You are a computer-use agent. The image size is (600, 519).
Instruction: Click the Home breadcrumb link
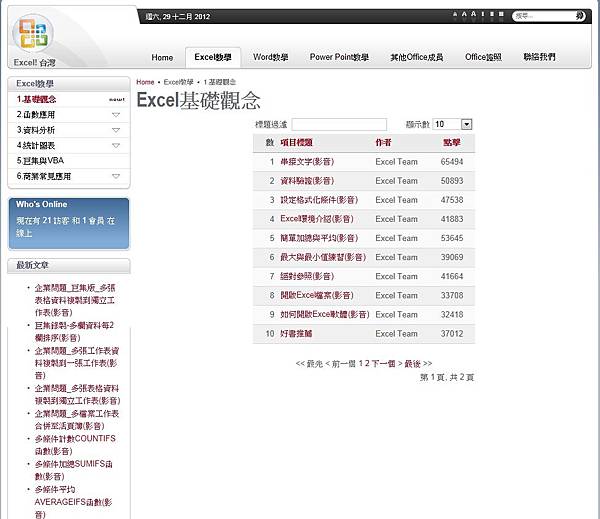tap(145, 82)
